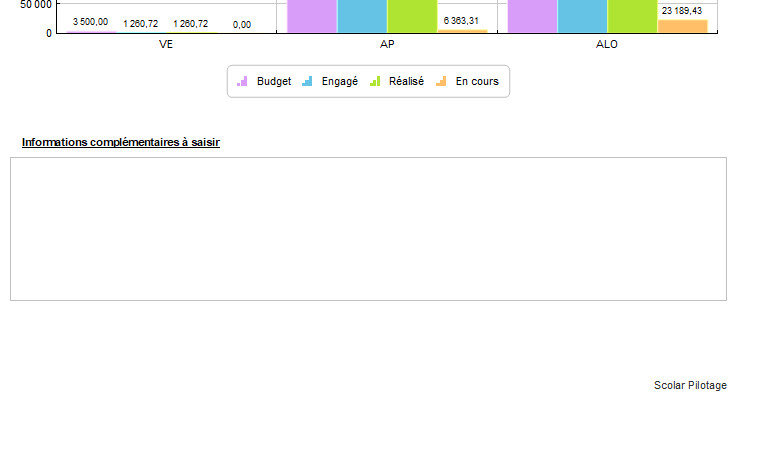The height and width of the screenshot is (473, 765).
Task: Click the green Réalisé legend icon
Action: coord(374,81)
